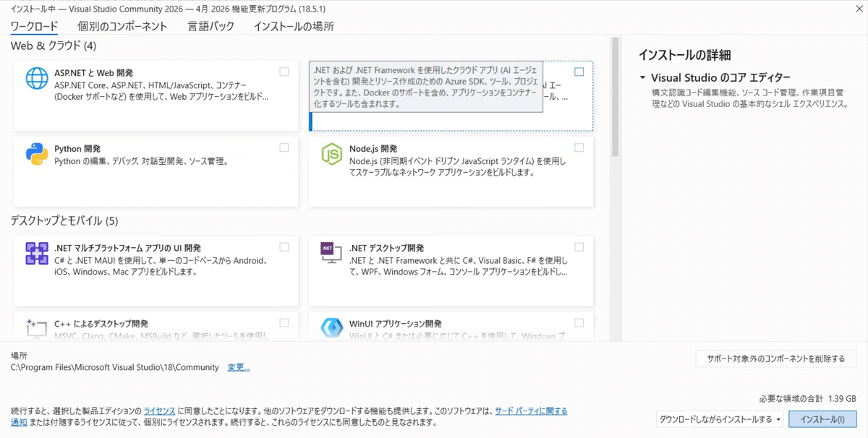The height and width of the screenshot is (438, 868).
Task: Click the ASP.NET globe icon
Action: [37, 78]
